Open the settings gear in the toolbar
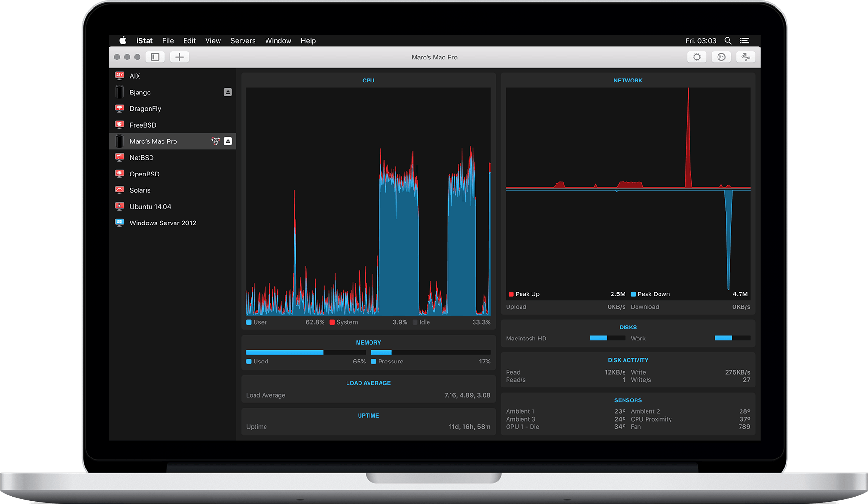868x504 pixels. point(697,57)
